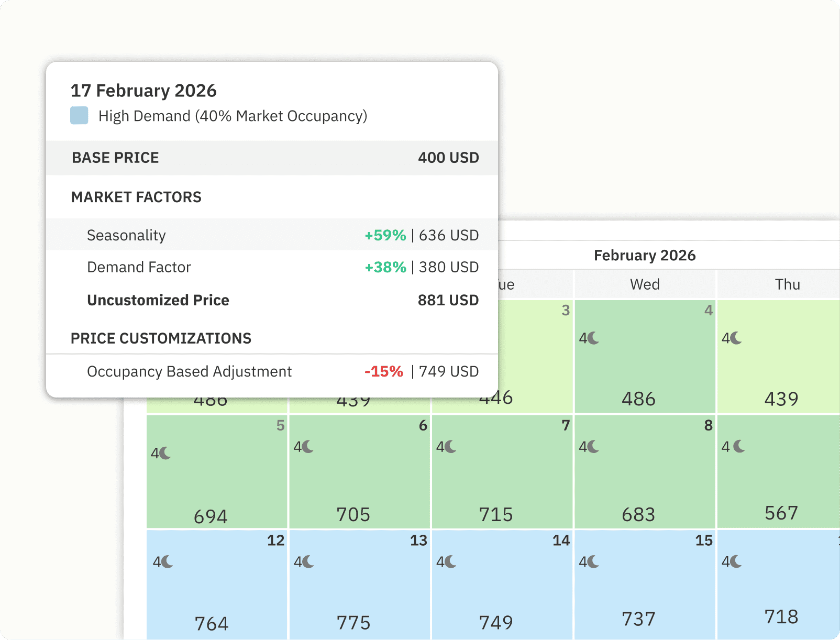Click the moon icon inside the February 15 cell

(x=588, y=561)
